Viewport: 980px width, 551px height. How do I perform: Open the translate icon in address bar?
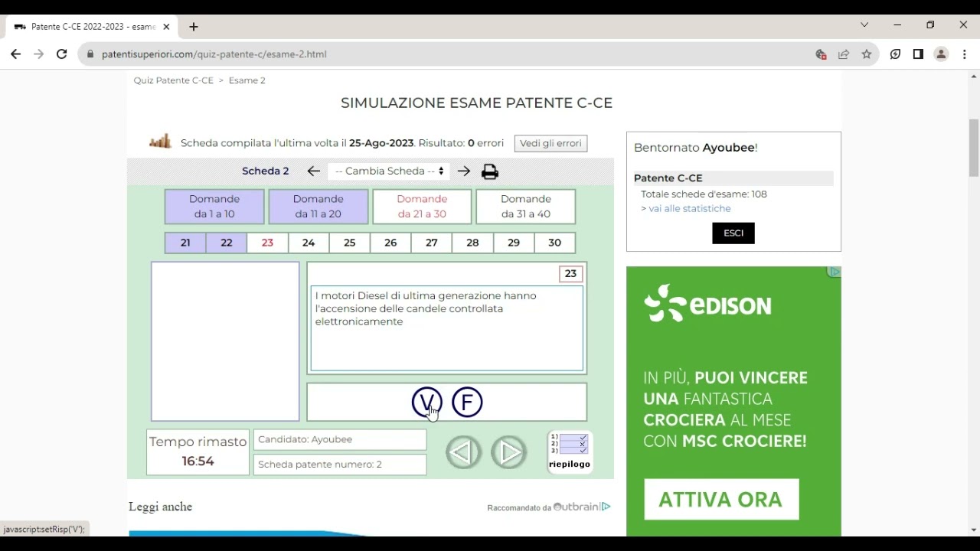pos(821,54)
